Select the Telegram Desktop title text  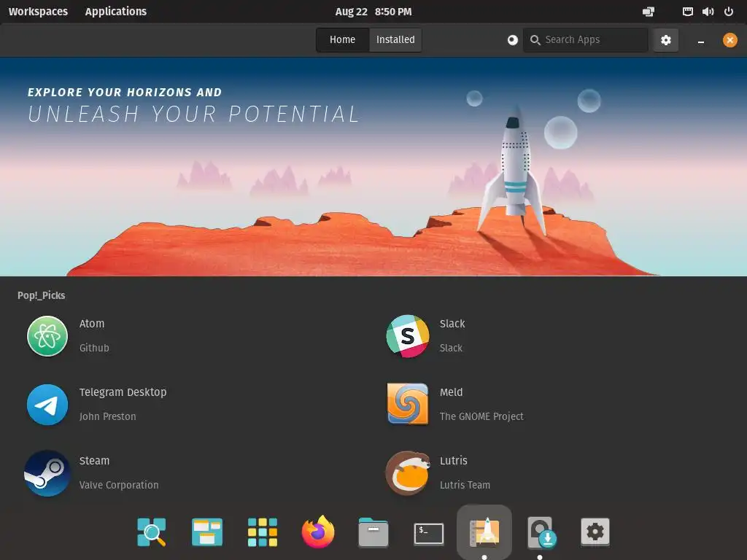point(123,392)
